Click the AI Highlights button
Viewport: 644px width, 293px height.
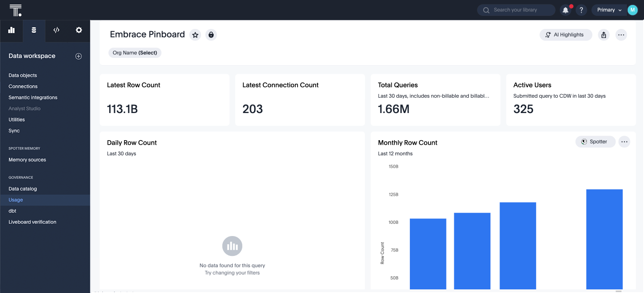(x=566, y=35)
